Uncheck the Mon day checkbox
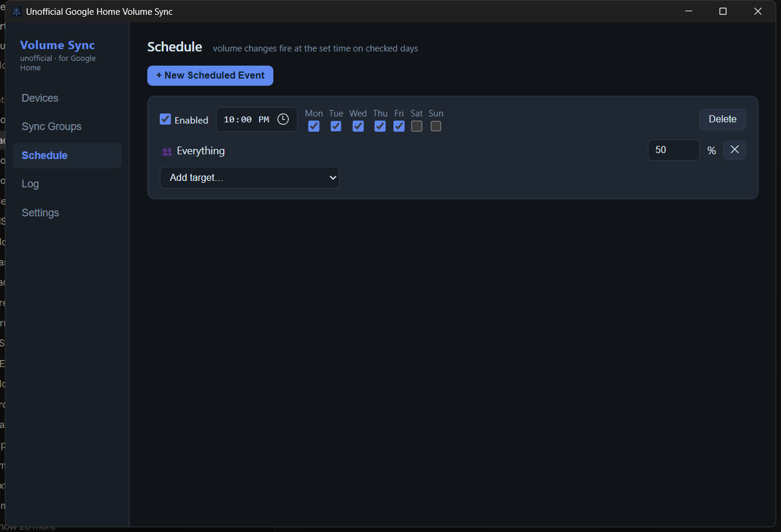781x532 pixels. click(x=314, y=126)
